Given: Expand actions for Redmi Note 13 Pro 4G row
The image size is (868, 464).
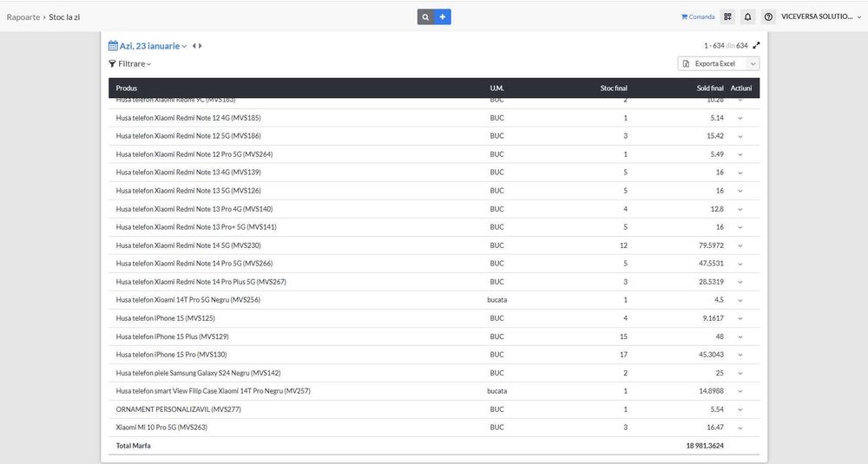Looking at the screenshot, I should point(740,210).
